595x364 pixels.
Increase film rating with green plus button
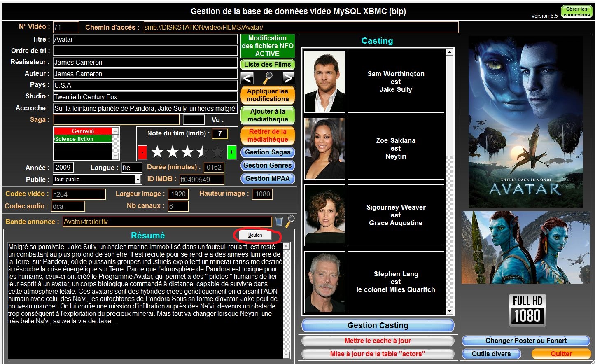pyautogui.click(x=231, y=152)
